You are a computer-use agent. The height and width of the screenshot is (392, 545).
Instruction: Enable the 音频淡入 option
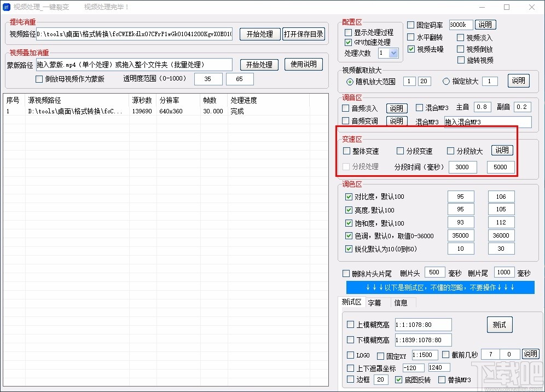click(x=345, y=108)
